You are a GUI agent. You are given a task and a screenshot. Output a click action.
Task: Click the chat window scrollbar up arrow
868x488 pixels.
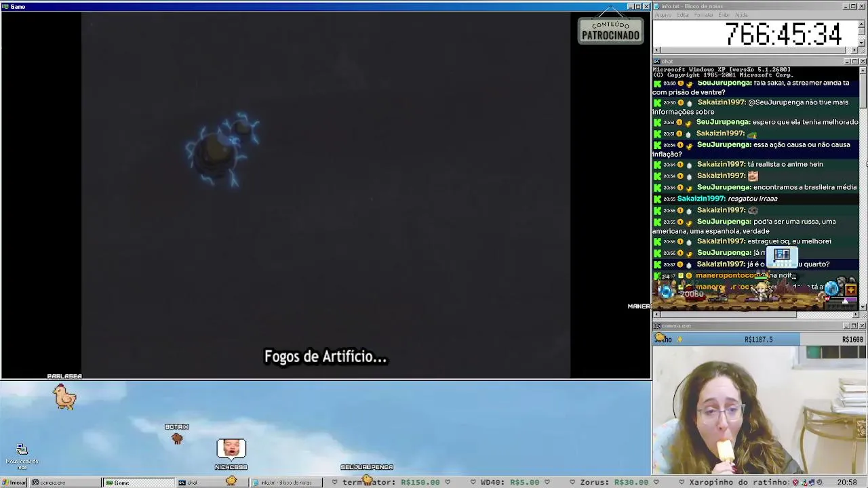coord(863,70)
